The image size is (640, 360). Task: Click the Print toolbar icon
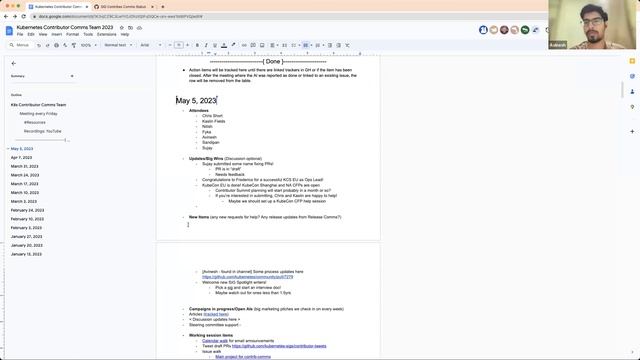56,45
